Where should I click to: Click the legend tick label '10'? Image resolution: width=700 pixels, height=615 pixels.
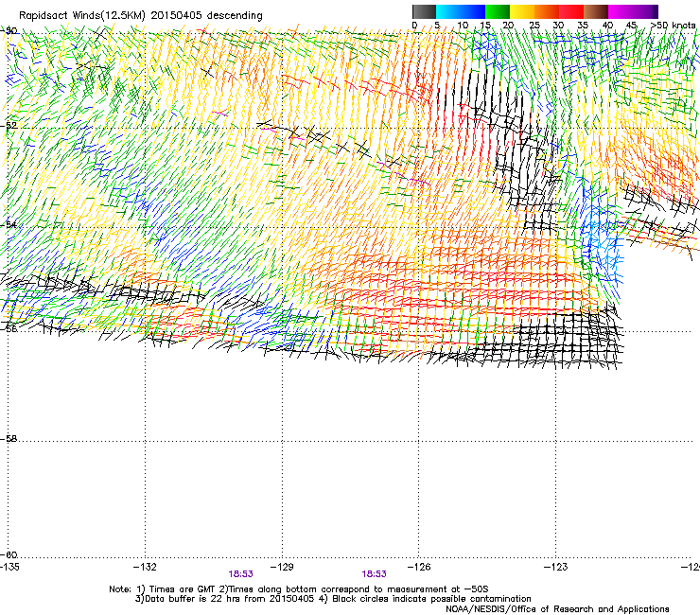click(x=463, y=25)
